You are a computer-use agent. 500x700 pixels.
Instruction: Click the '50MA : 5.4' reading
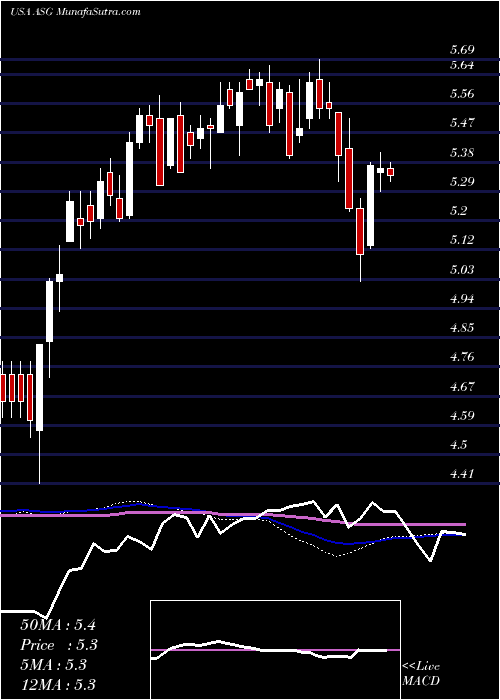tap(58, 625)
